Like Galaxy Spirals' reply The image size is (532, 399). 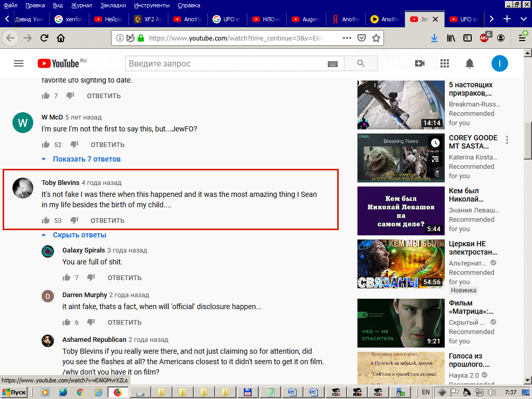[x=66, y=277]
